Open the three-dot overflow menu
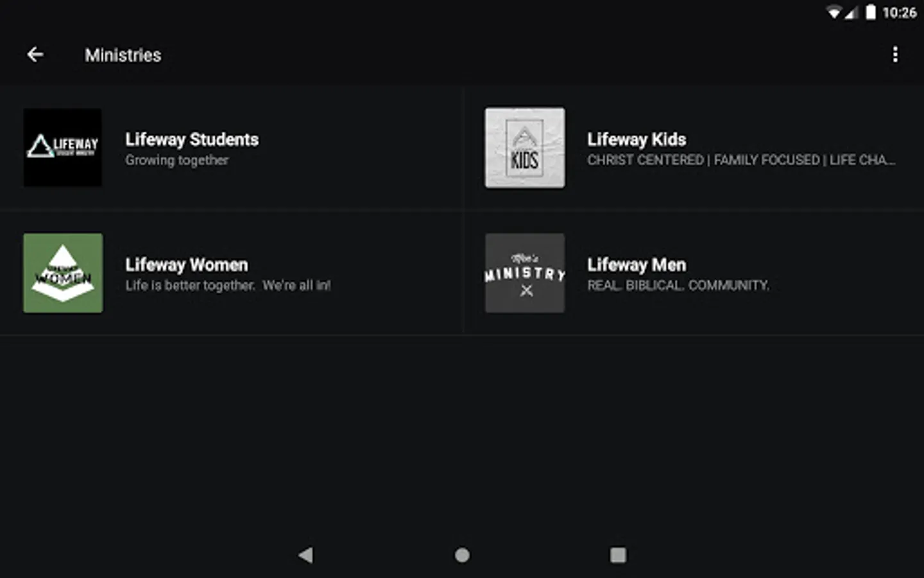 click(x=895, y=55)
